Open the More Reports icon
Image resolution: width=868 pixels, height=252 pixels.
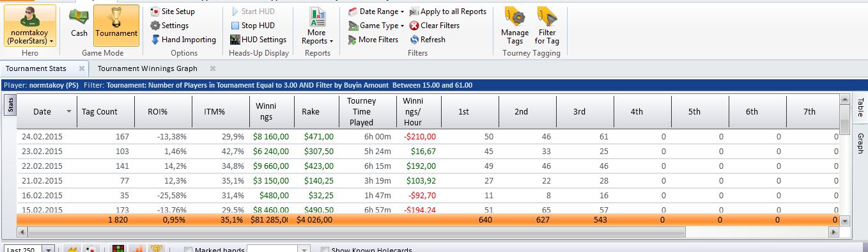point(316,16)
